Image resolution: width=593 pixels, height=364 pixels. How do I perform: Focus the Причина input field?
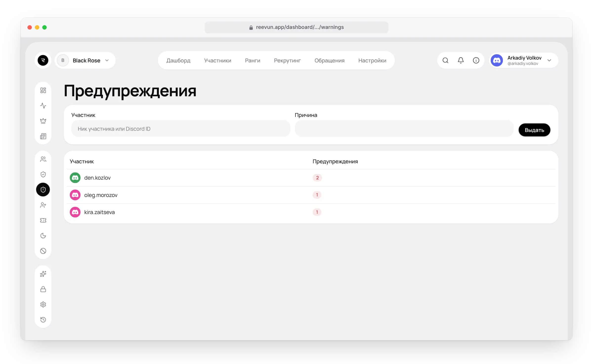click(404, 129)
